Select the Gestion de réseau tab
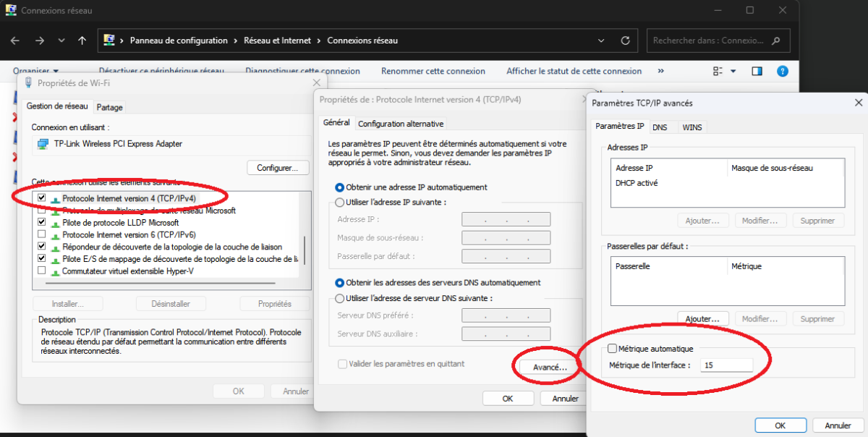Screen dimensions: 868x437 (57, 106)
